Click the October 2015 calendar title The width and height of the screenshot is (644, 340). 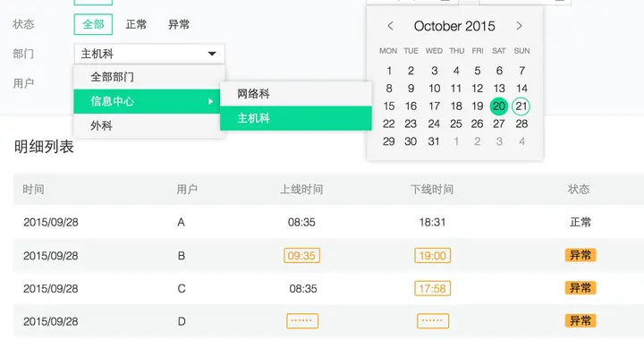point(454,26)
